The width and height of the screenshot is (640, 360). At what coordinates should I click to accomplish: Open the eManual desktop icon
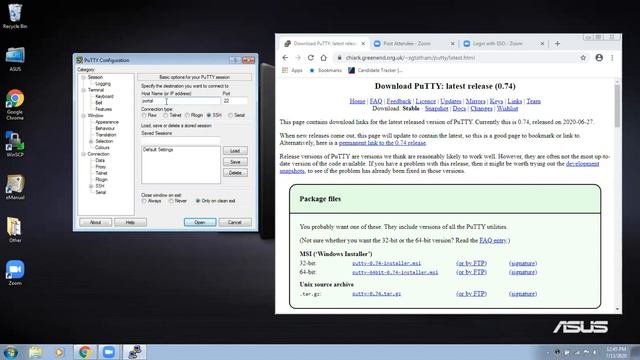click(15, 187)
